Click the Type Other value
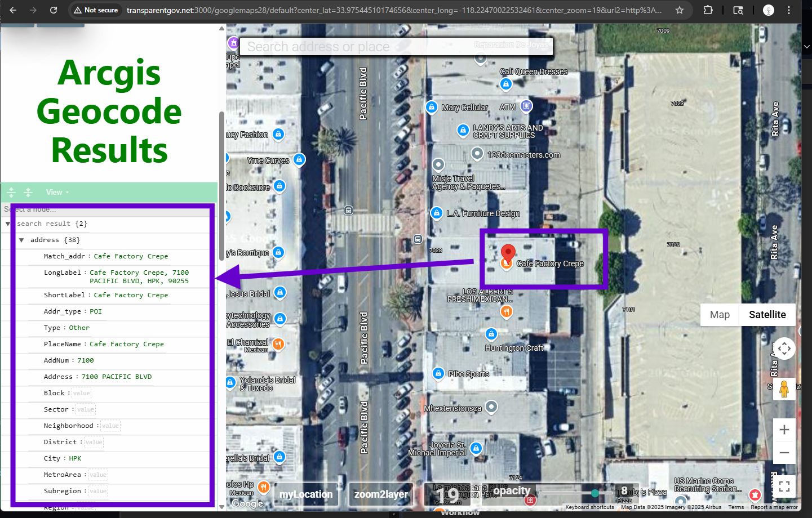Image resolution: width=812 pixels, height=518 pixels. [x=79, y=328]
